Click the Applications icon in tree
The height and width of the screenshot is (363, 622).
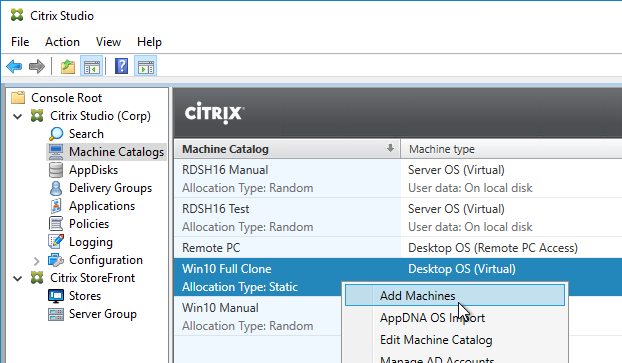[56, 206]
